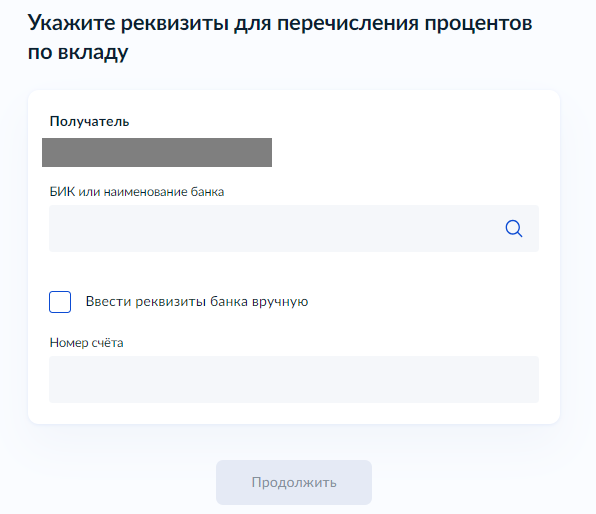Click the blue-outlined square checkbox
596x514 pixels.
[x=60, y=302]
